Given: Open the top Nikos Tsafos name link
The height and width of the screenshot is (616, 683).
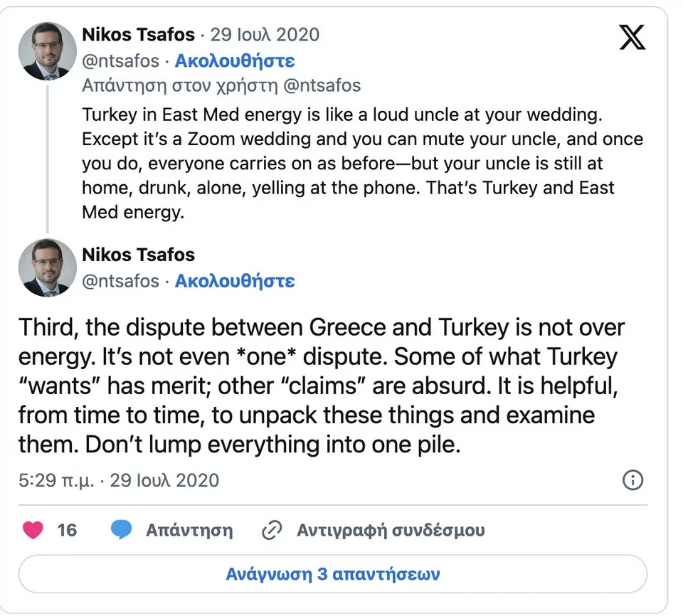Looking at the screenshot, I should click(138, 34).
